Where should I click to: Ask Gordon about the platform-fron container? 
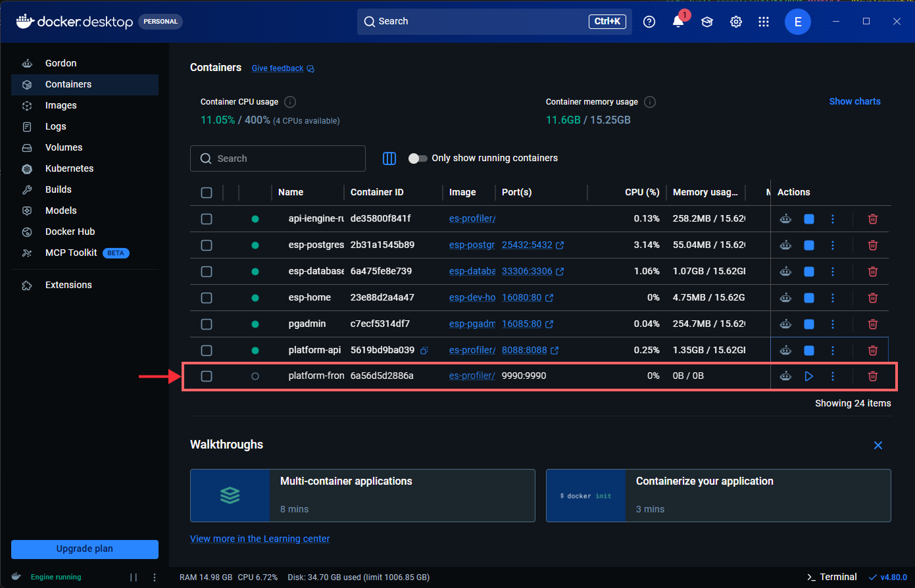[x=785, y=376]
